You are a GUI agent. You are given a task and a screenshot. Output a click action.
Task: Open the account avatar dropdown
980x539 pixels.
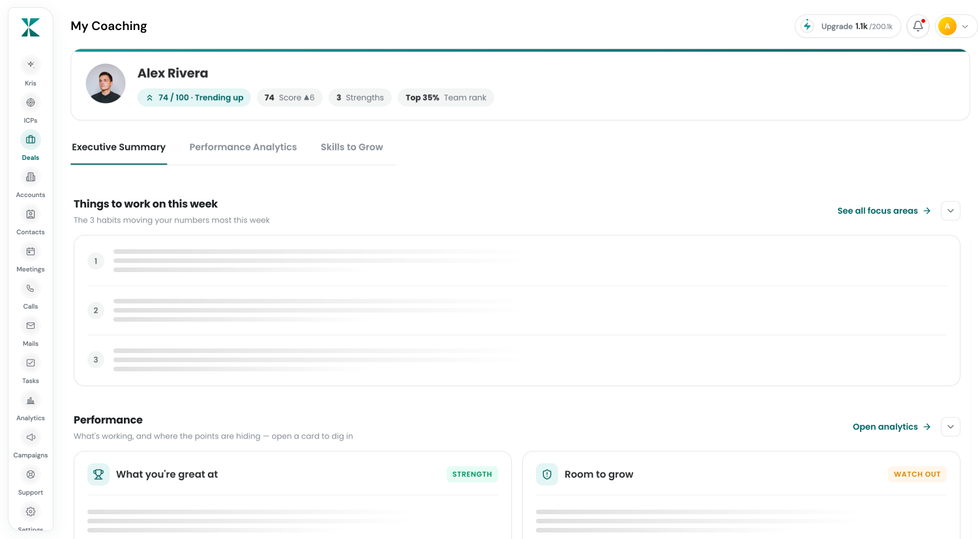pos(957,26)
